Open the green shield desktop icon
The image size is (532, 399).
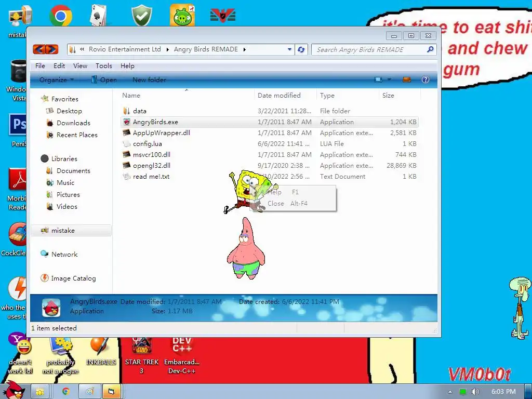click(141, 15)
